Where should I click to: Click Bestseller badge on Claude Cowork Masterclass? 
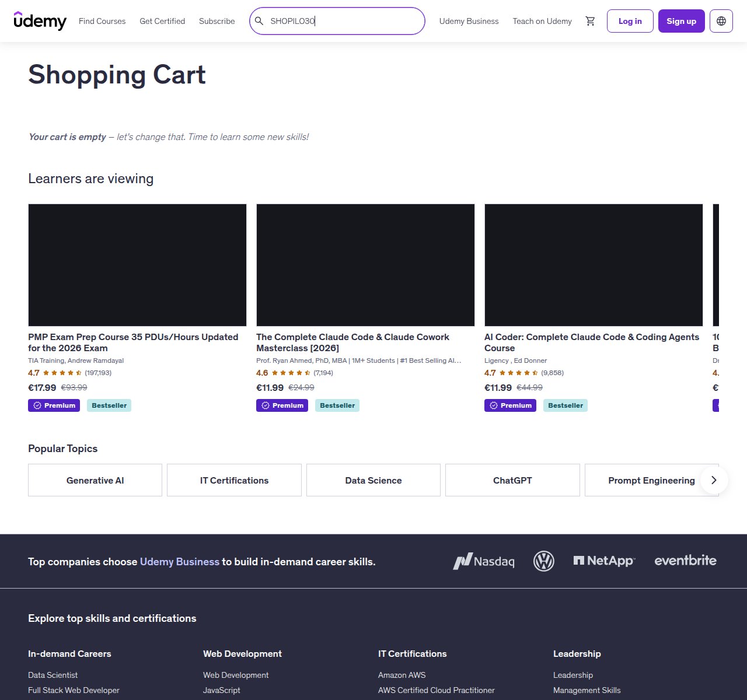pyautogui.click(x=337, y=405)
